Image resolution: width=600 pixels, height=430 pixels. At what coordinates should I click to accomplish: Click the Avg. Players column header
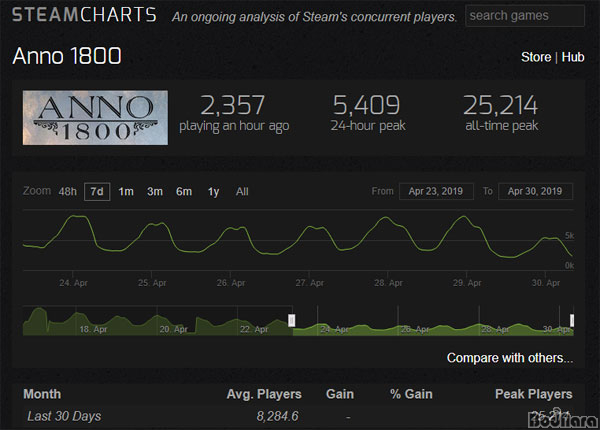coord(264,394)
